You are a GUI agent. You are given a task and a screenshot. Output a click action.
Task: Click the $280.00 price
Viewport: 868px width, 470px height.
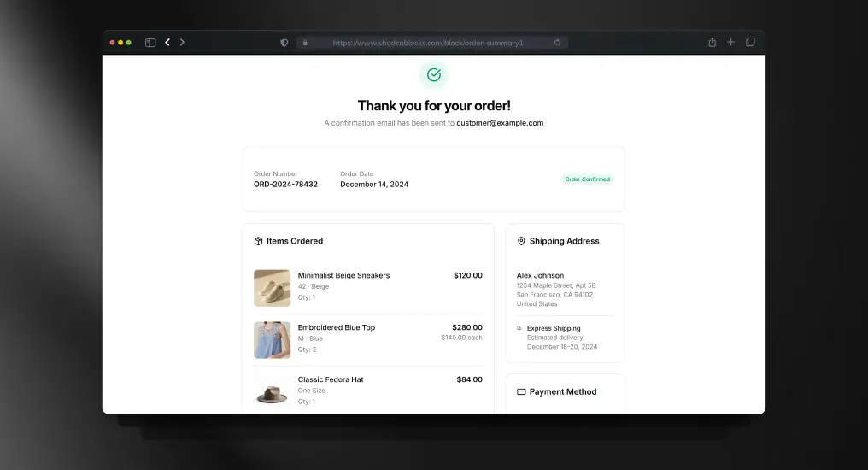467,327
